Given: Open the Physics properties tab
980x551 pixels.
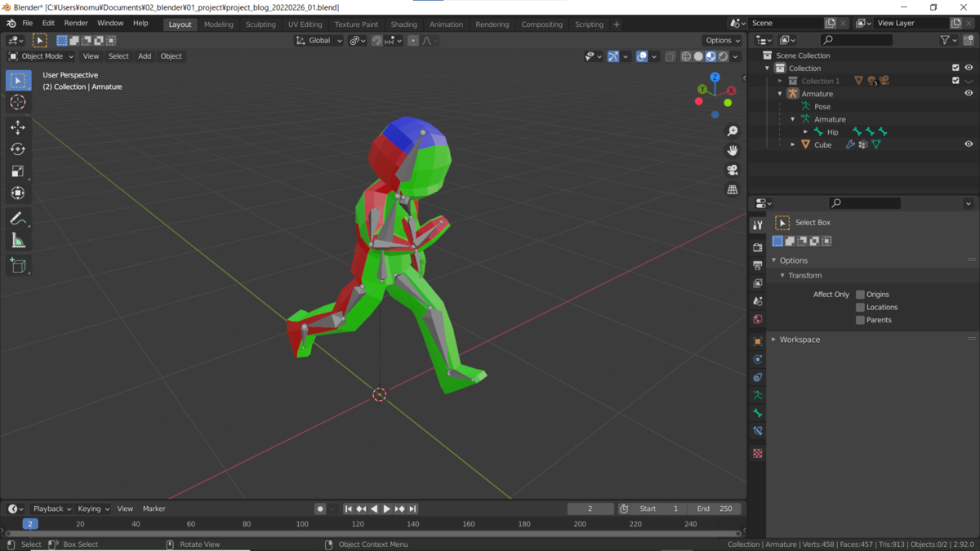Looking at the screenshot, I should 758,359.
